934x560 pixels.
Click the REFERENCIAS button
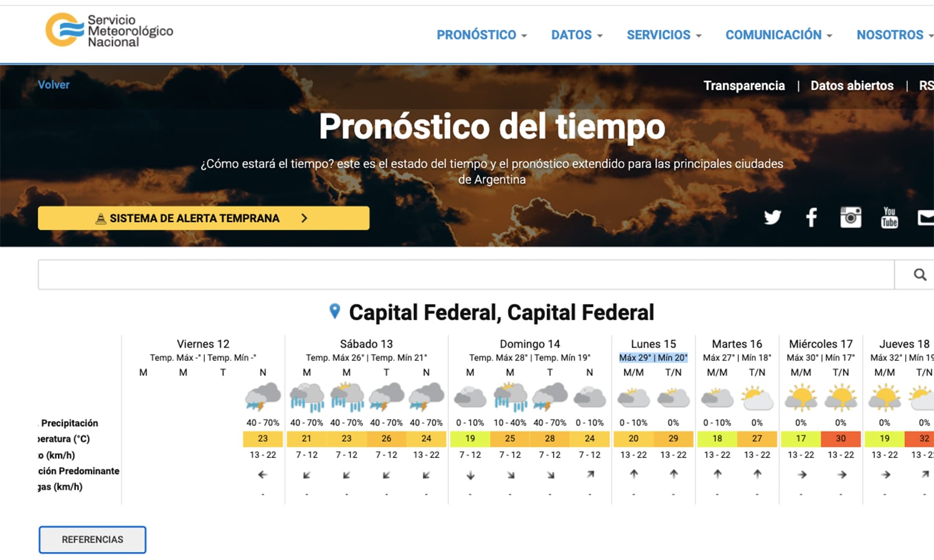point(92,539)
